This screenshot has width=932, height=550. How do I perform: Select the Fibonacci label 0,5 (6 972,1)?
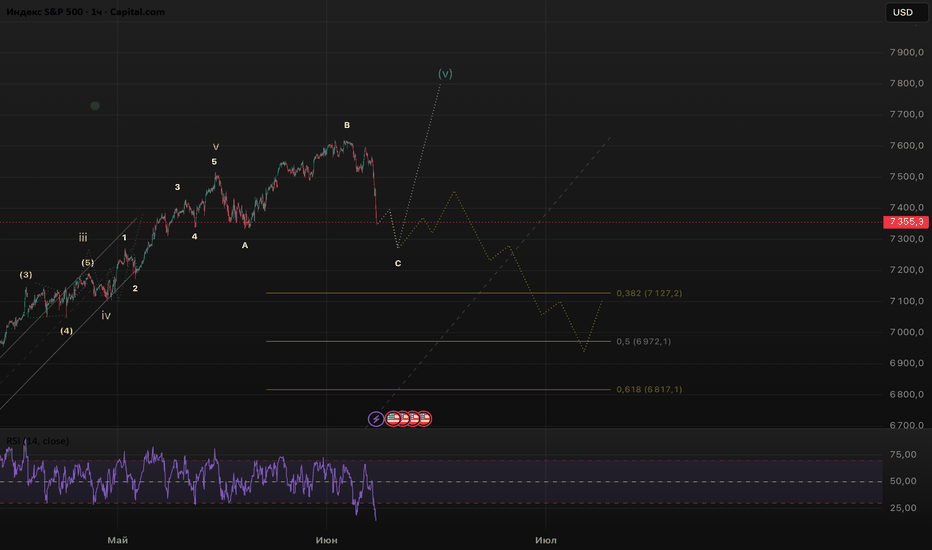tap(643, 341)
